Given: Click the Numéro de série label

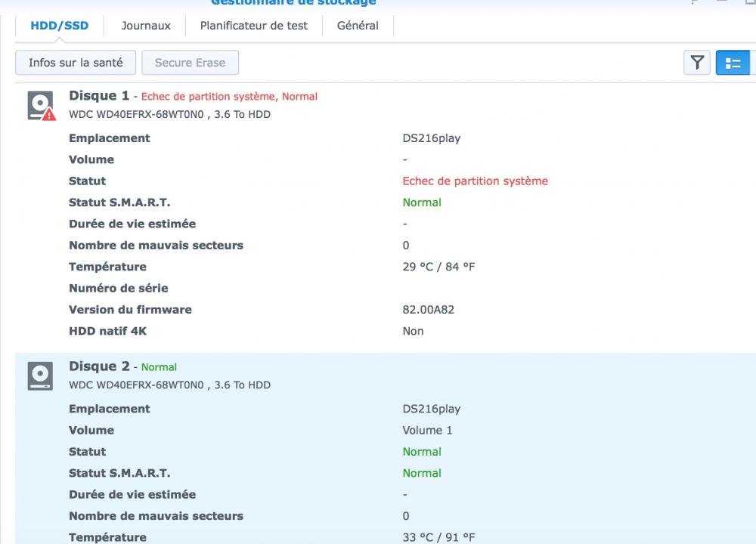Looking at the screenshot, I should (119, 288).
